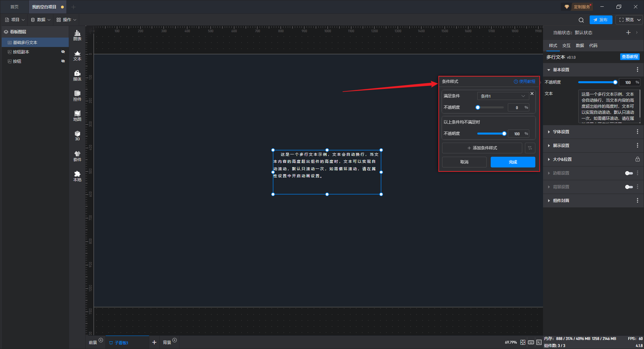Click the lock icon beside 大小&位置
The height and width of the screenshot is (349, 644).
pyautogui.click(x=637, y=159)
